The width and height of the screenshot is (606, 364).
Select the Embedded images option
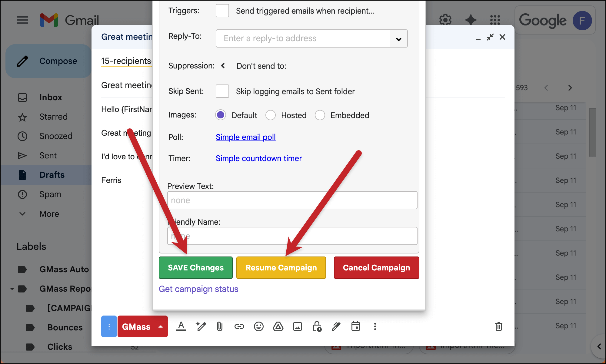(320, 115)
